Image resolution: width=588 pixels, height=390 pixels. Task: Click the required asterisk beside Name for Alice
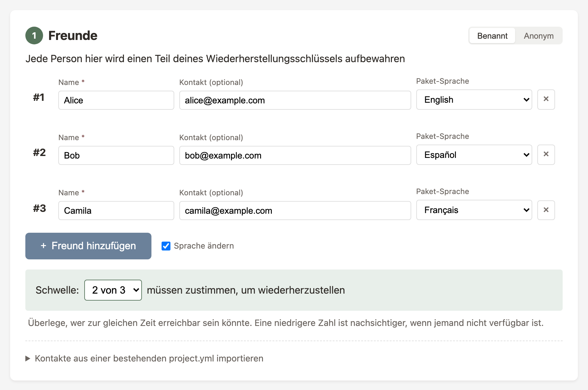(83, 81)
